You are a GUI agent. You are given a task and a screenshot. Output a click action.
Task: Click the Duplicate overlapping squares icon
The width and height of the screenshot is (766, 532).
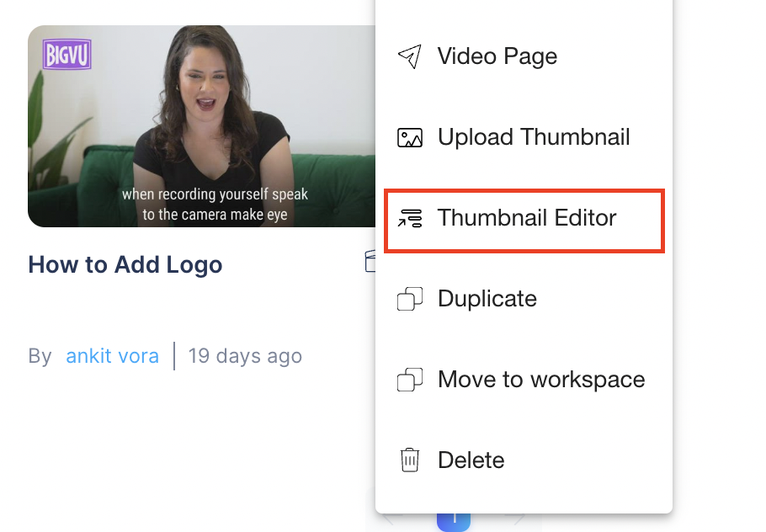[409, 299]
